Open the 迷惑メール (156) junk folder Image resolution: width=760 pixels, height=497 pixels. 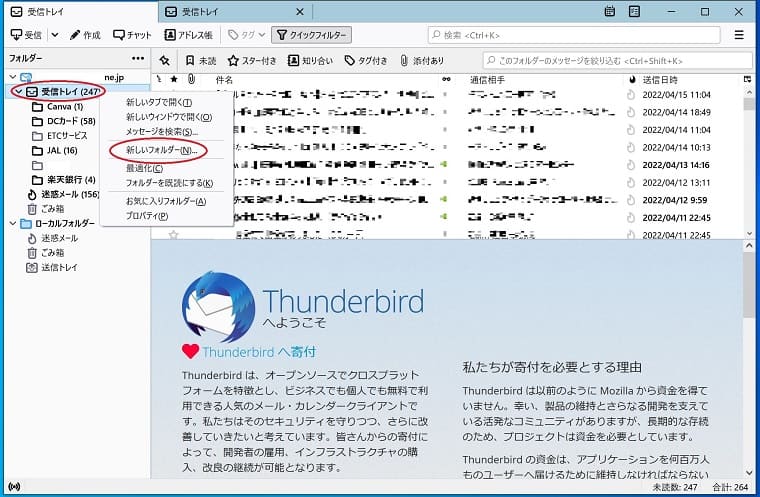tap(63, 194)
